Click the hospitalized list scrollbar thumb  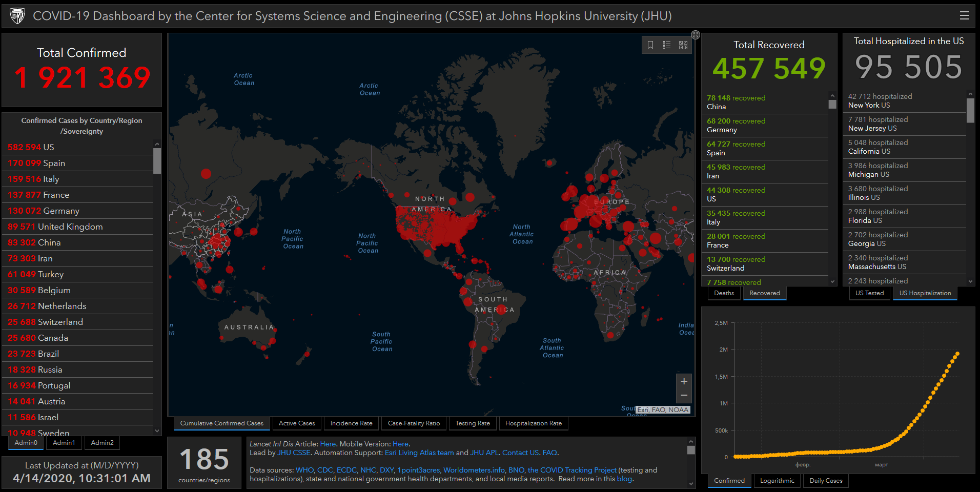pyautogui.click(x=970, y=111)
